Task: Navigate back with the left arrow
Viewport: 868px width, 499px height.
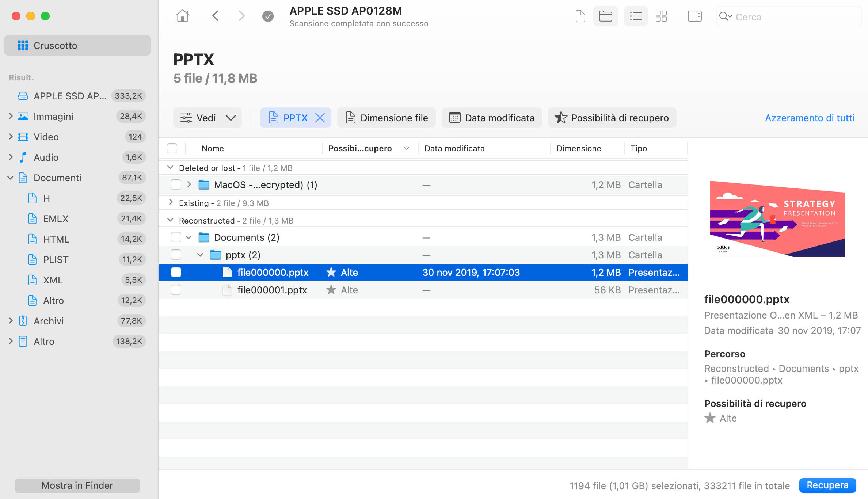Action: pos(216,16)
